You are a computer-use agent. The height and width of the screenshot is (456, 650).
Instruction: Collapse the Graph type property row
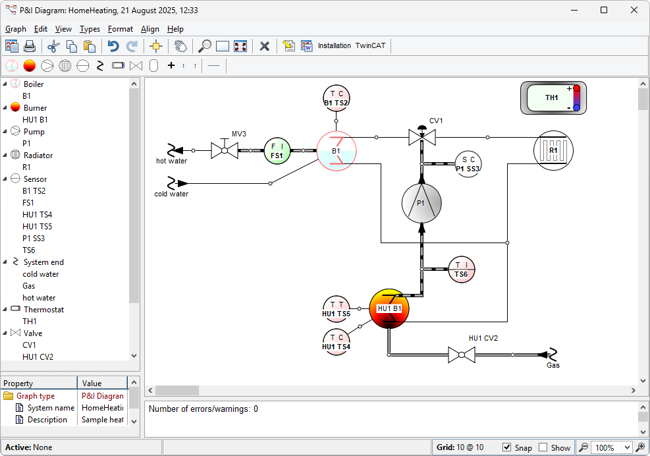8,396
